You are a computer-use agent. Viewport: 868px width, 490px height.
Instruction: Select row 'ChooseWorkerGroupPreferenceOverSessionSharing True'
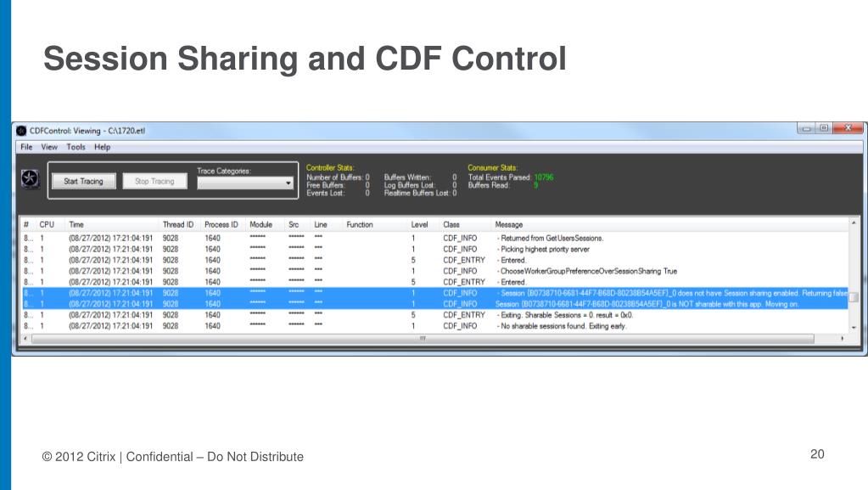434,271
